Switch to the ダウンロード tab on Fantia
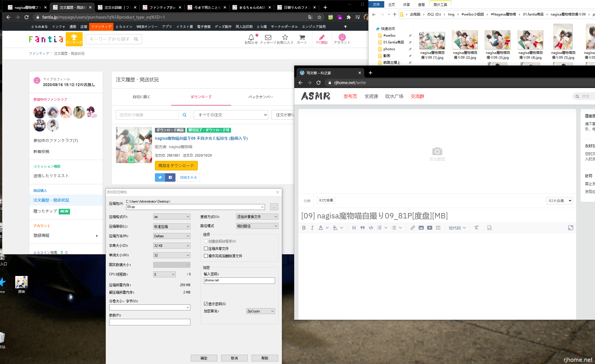Screen dimensions: 595x364 [201, 97]
